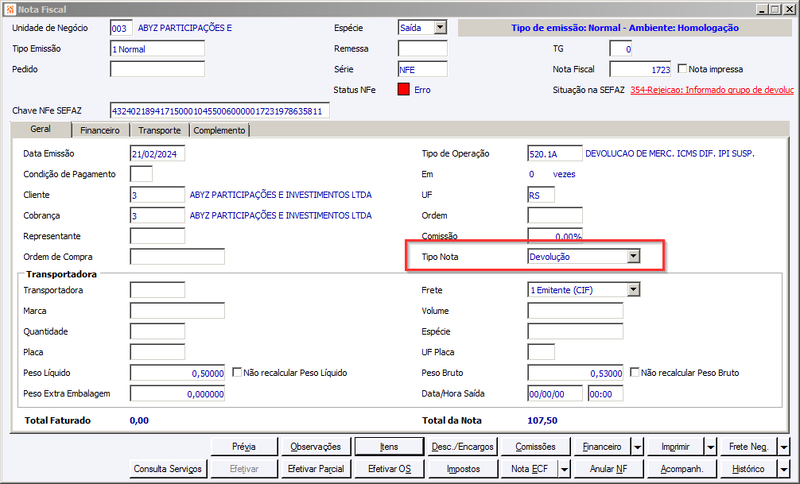Click the Peso Bruto field 0,53000

coord(575,373)
